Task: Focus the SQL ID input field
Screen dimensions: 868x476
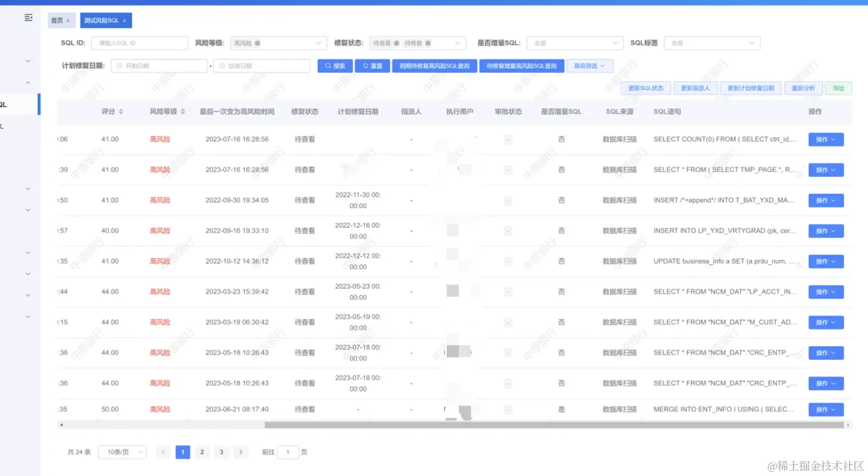Action: 140,43
